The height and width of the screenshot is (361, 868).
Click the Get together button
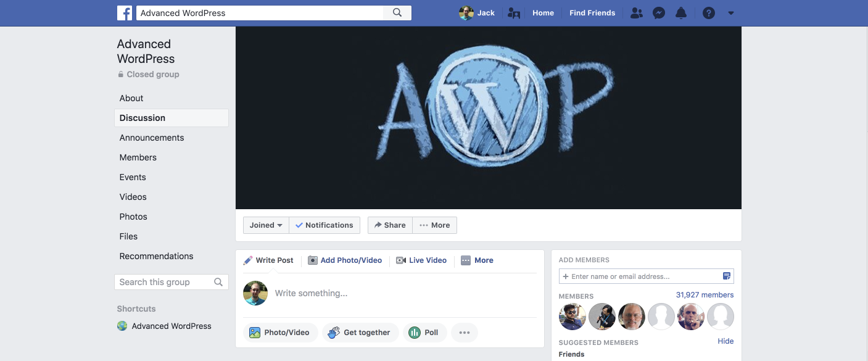click(x=361, y=333)
